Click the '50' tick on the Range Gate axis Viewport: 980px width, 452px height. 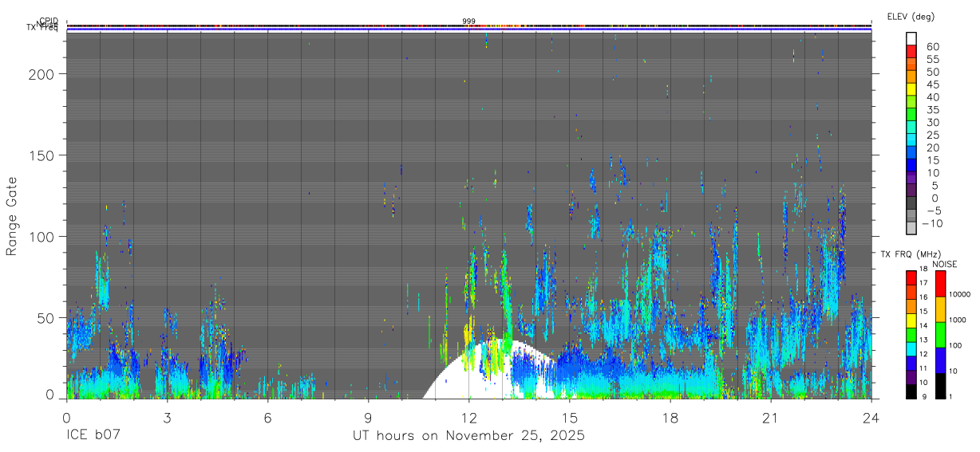click(47, 318)
